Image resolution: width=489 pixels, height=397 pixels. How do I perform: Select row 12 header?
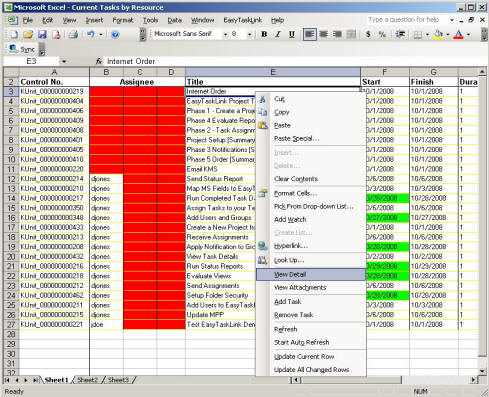pyautogui.click(x=11, y=179)
